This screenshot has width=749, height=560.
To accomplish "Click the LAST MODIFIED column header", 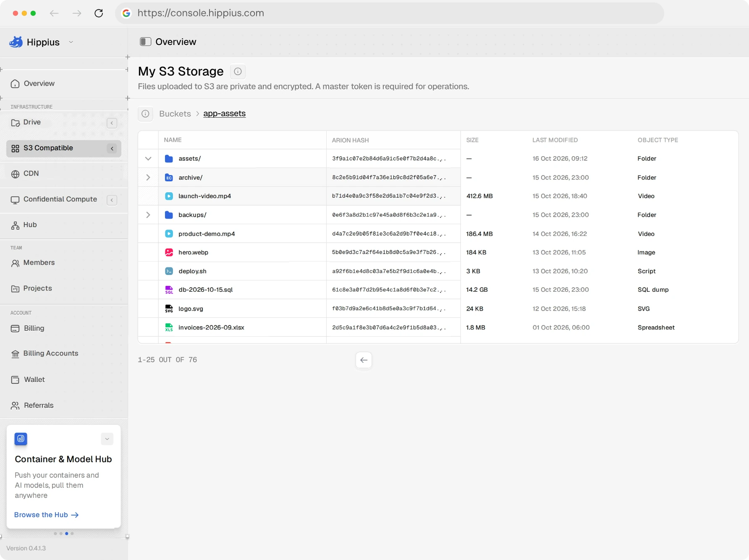I will click(x=555, y=140).
